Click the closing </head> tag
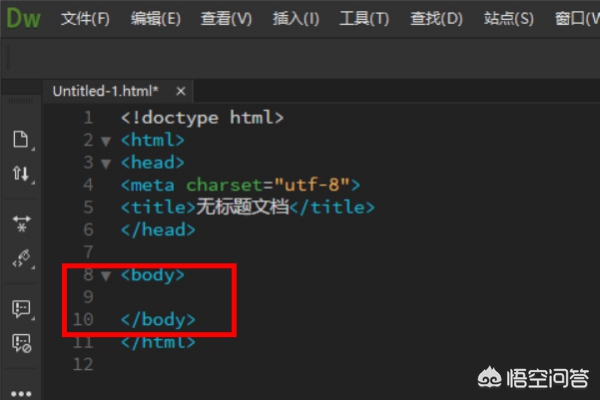This screenshot has width=600, height=400. pyautogui.click(x=158, y=230)
